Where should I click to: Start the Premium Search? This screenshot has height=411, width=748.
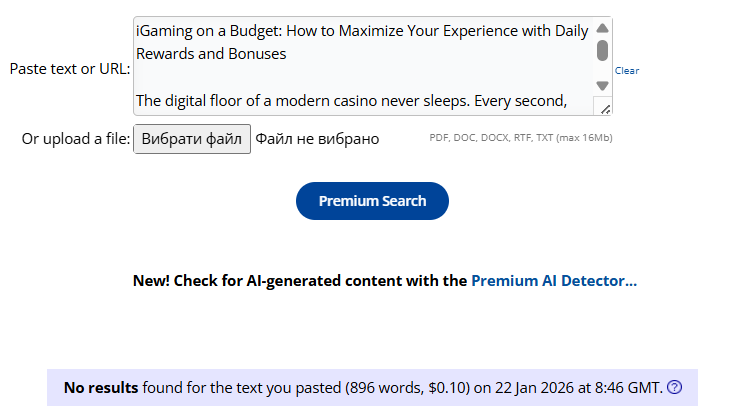click(x=372, y=201)
